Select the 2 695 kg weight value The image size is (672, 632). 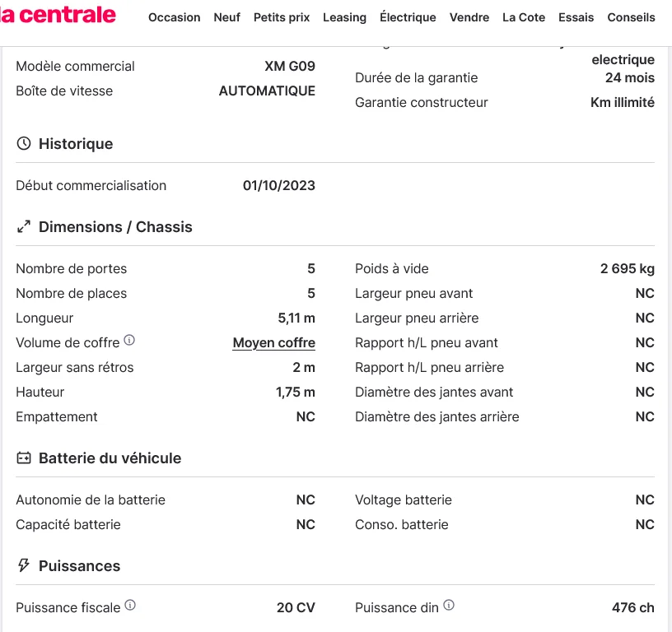click(x=628, y=269)
